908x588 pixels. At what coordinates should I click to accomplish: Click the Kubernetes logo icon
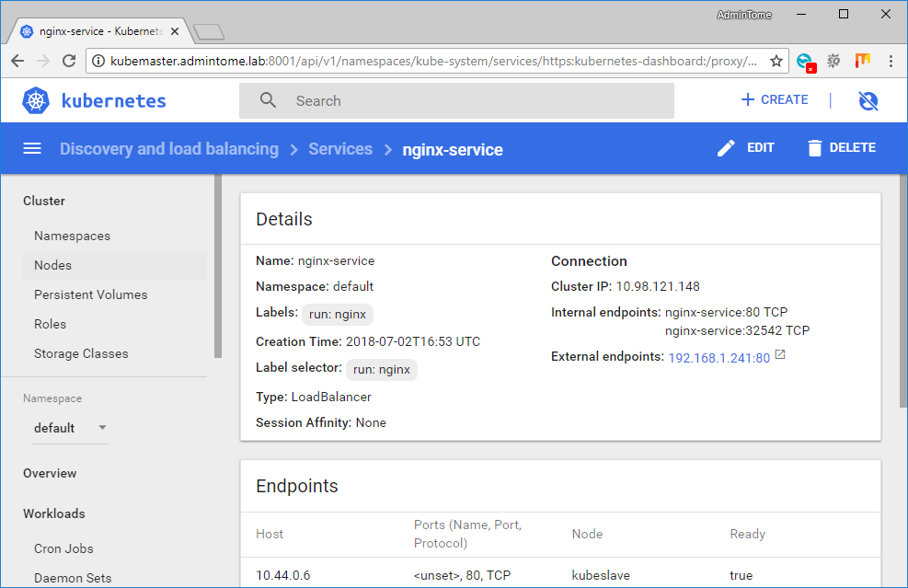(34, 99)
